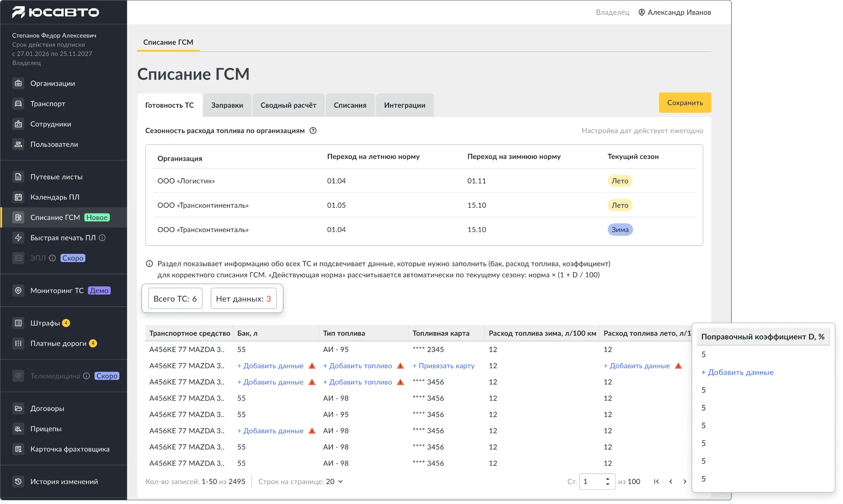Screen dimensions: 843x504
Task: Open Штрафы via its sidebar icon
Action: [x=18, y=323]
